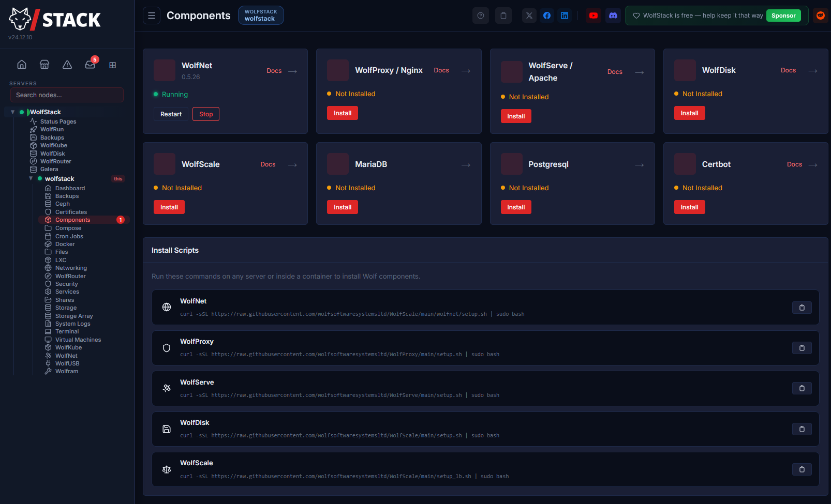The height and width of the screenshot is (504, 831).
Task: Open the alerts warning triangle icon
Action: click(67, 65)
